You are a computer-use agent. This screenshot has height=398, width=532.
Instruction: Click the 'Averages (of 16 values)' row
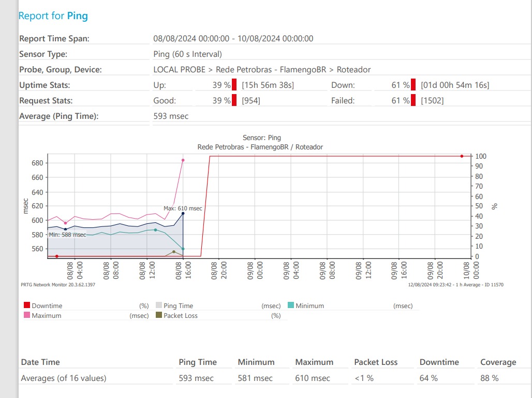[63, 378]
